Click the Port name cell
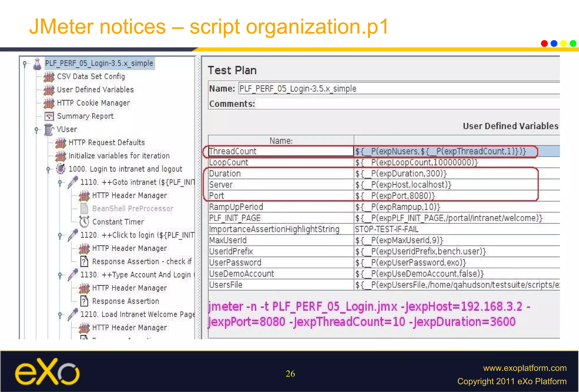The height and width of the screenshot is (392, 579). 281,196
